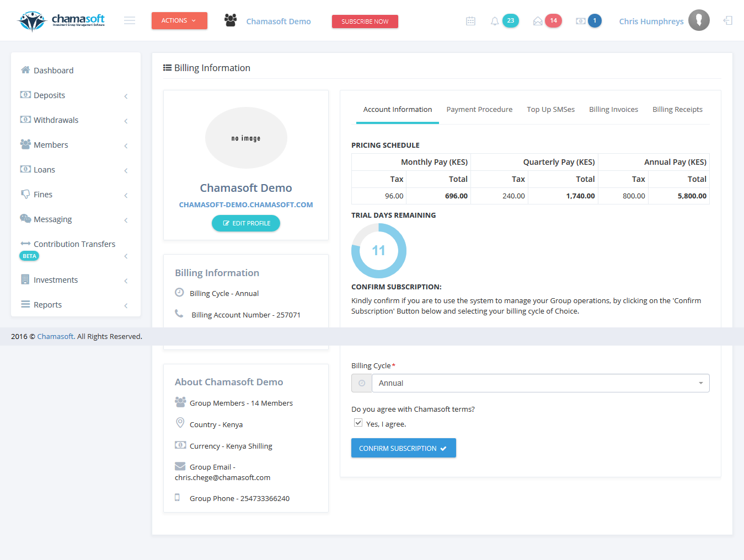Expand the Members menu chevron

(x=126, y=146)
